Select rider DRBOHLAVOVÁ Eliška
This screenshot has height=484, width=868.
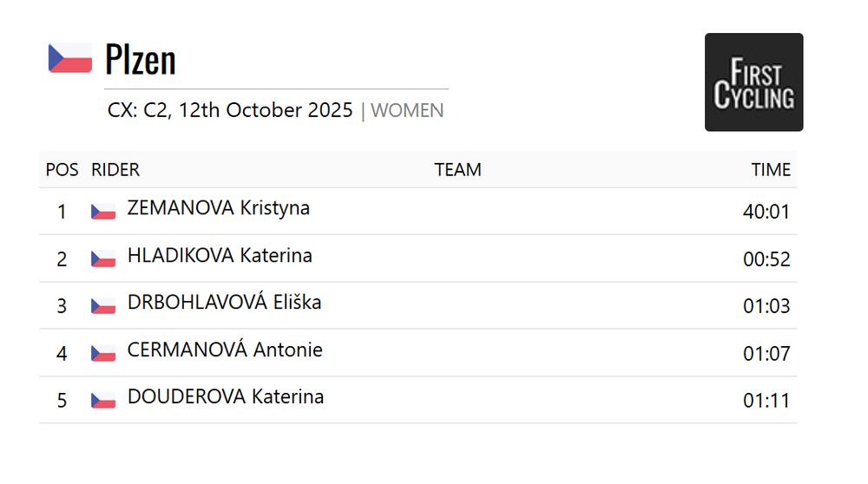(224, 303)
